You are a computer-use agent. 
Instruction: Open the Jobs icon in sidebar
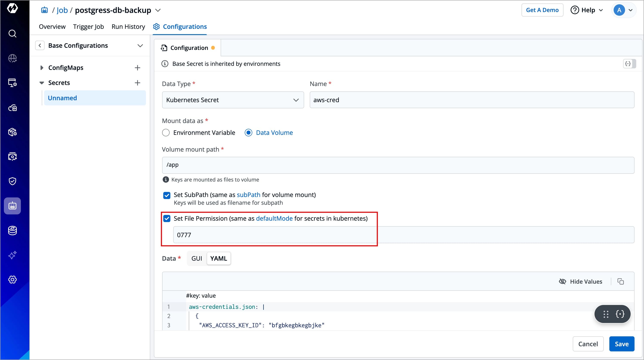[x=12, y=206]
